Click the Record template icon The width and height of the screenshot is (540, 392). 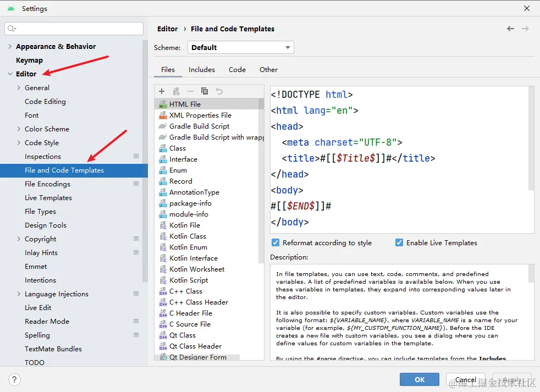pos(163,181)
